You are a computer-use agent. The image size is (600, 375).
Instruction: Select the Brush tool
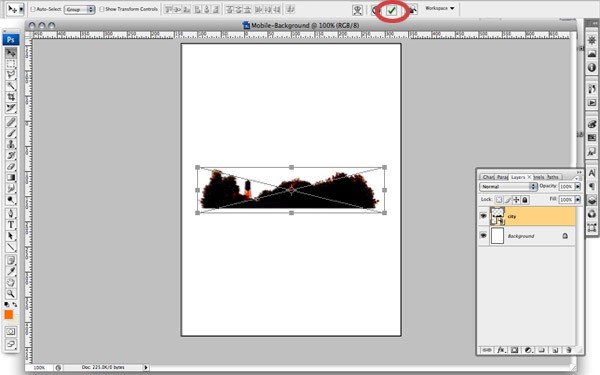click(x=11, y=133)
